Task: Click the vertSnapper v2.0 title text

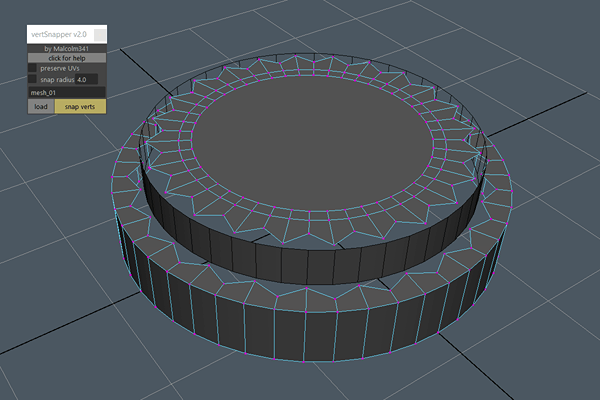Action: point(59,34)
